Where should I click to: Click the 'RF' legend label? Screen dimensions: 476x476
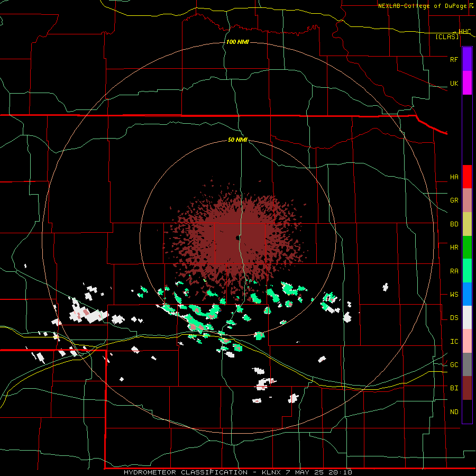click(454, 59)
